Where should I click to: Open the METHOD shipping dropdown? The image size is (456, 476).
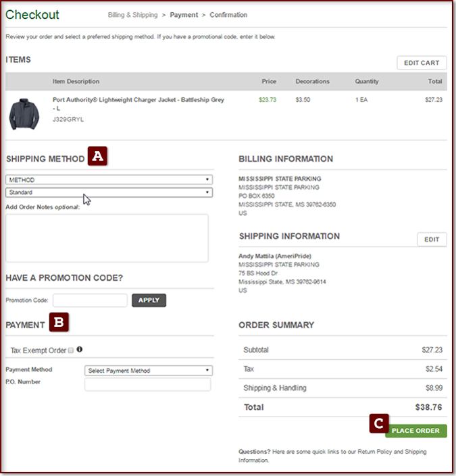click(109, 180)
